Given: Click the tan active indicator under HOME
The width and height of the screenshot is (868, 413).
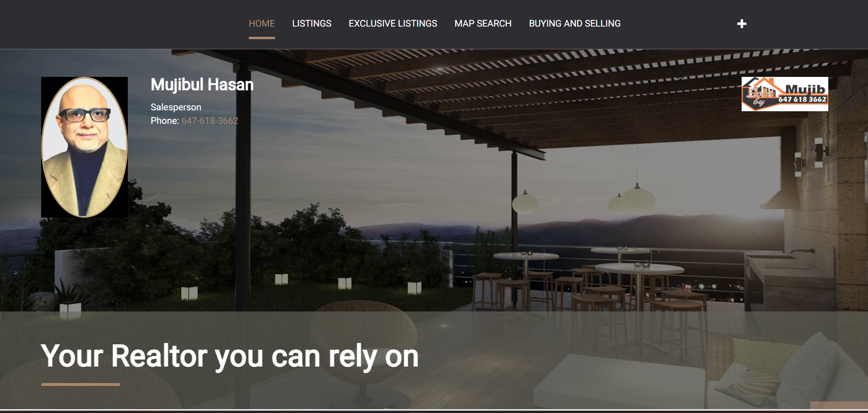Looking at the screenshot, I should click(x=262, y=38).
